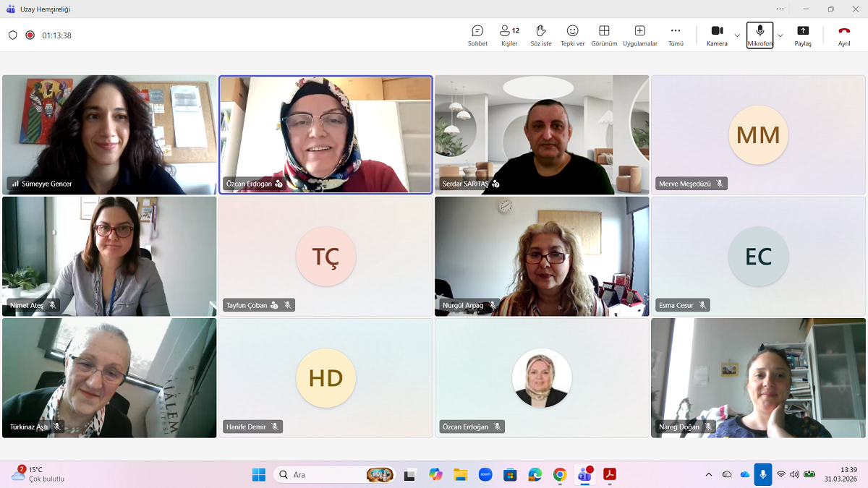Screen dimensions: 868x488
Task: Toggle the Mikrofon mute state
Action: pos(759,35)
